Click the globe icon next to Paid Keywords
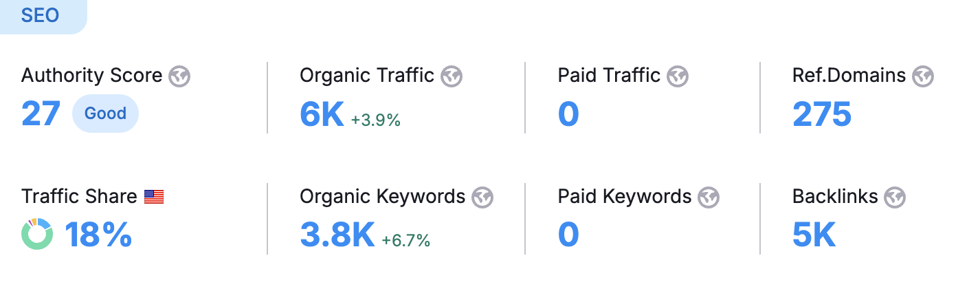This screenshot has width=980, height=300. (x=709, y=197)
